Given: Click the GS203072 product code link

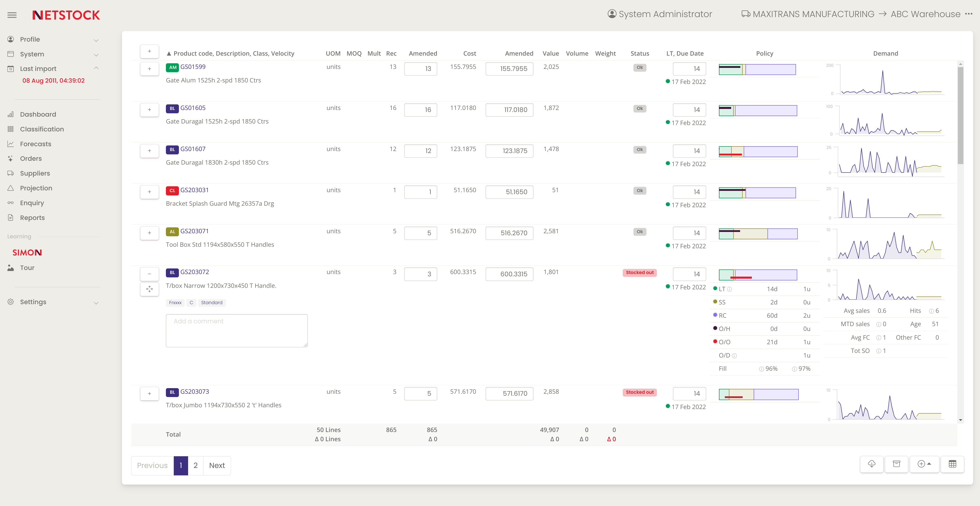Looking at the screenshot, I should [x=194, y=272].
